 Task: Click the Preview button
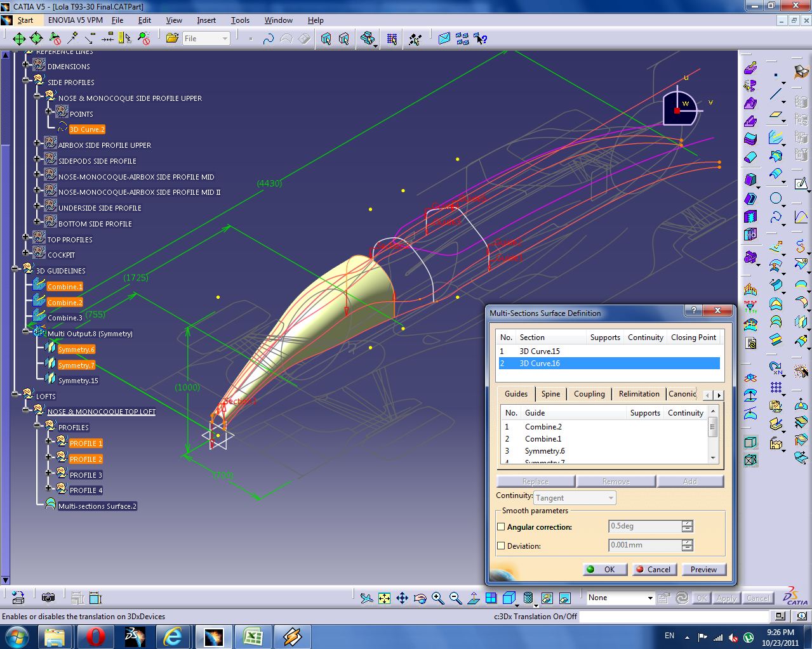pyautogui.click(x=703, y=569)
